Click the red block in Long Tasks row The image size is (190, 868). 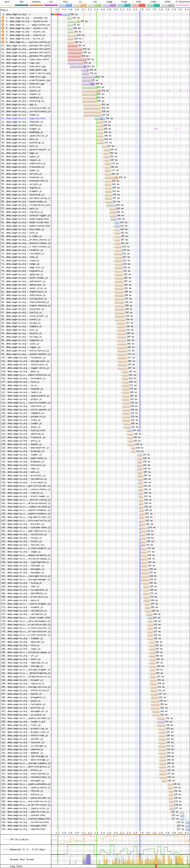(156, 866)
